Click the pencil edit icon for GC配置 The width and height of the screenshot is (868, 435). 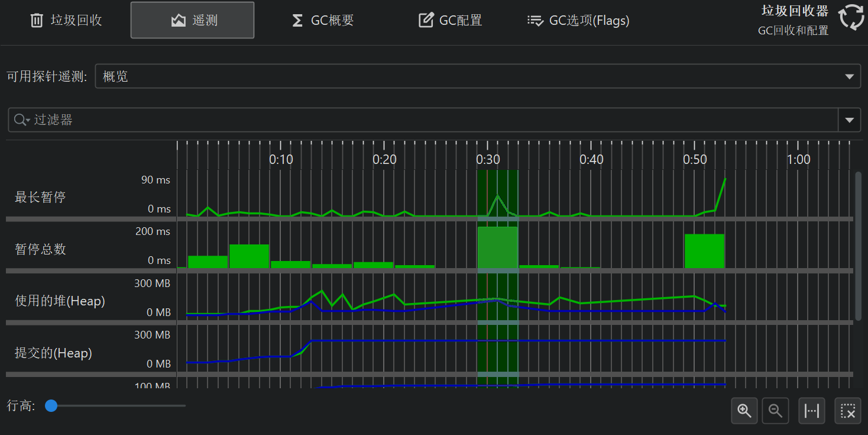click(x=426, y=21)
